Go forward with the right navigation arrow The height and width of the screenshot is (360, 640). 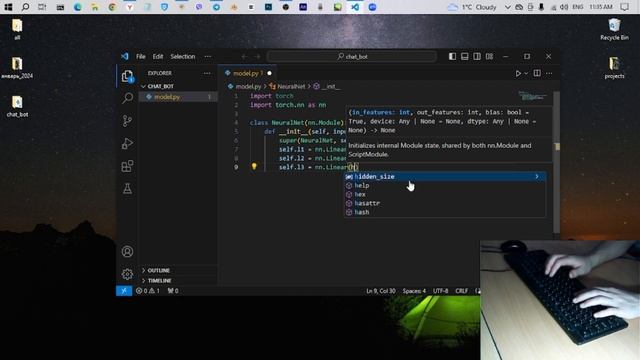[257, 56]
